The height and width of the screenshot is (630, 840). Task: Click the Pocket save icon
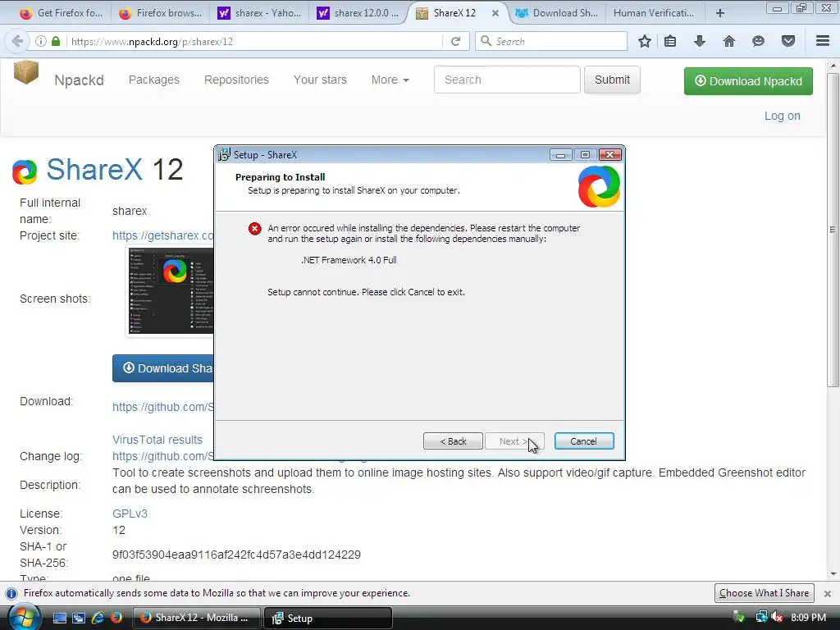point(788,41)
